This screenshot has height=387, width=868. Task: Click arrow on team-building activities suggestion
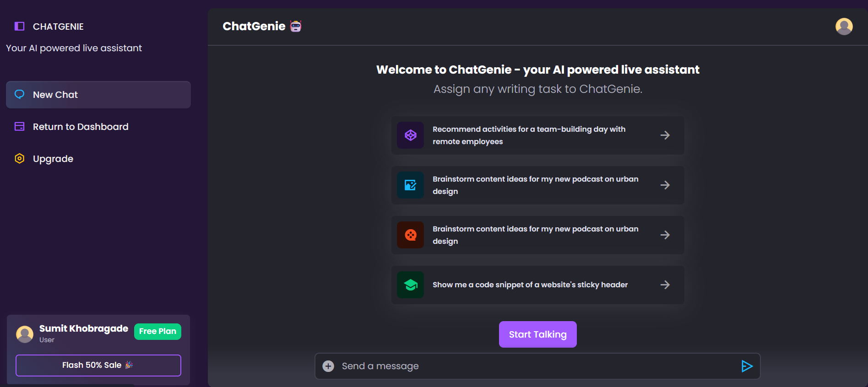(665, 135)
